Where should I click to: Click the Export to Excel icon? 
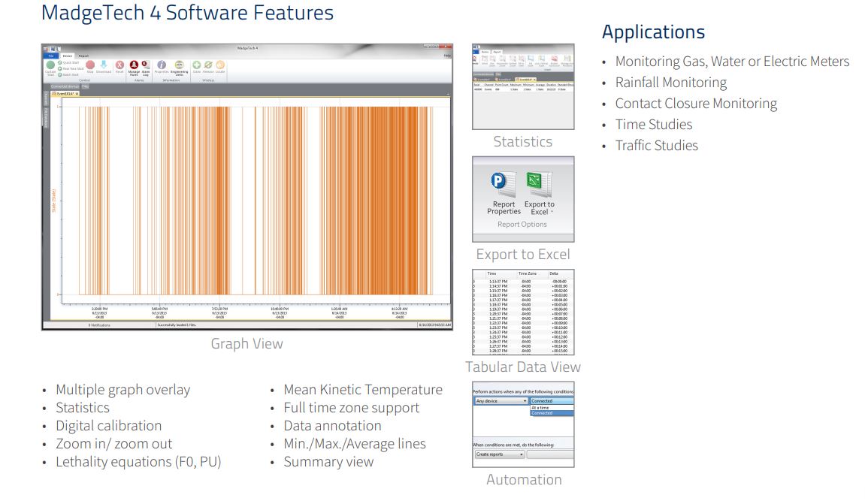coord(539,186)
